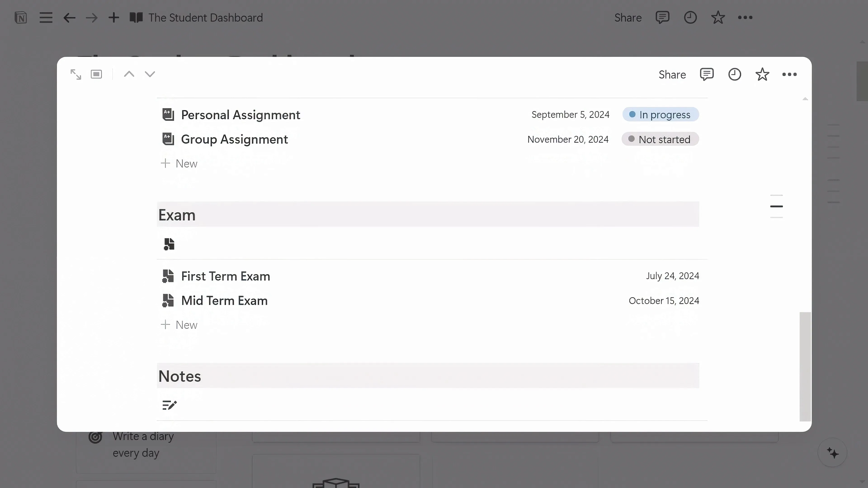The height and width of the screenshot is (488, 868).
Task: Add a New exam entry
Action: pos(179,325)
